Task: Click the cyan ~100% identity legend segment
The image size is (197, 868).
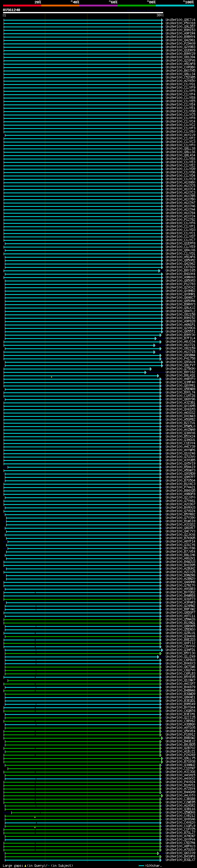Action: coord(175,6)
